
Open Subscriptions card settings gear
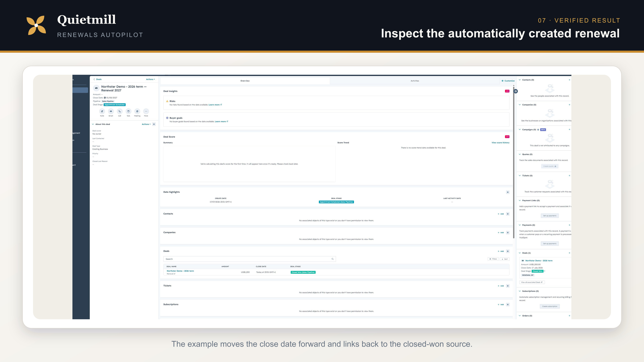coord(508,305)
